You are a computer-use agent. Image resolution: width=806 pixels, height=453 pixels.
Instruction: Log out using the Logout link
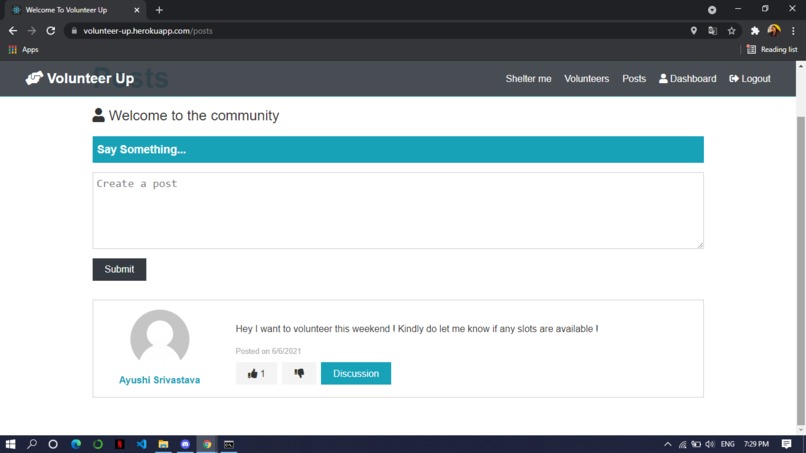point(749,79)
